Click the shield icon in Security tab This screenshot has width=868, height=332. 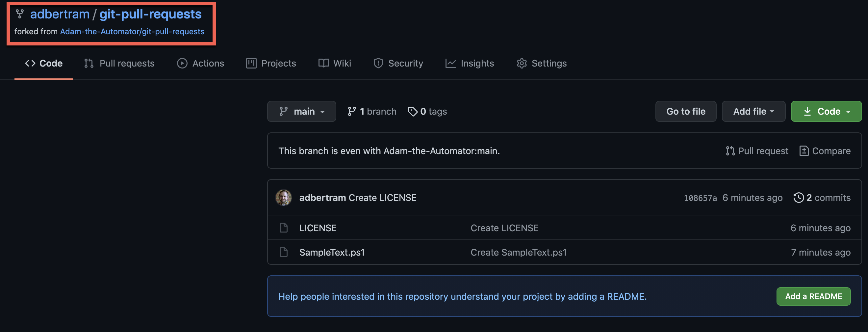point(378,63)
